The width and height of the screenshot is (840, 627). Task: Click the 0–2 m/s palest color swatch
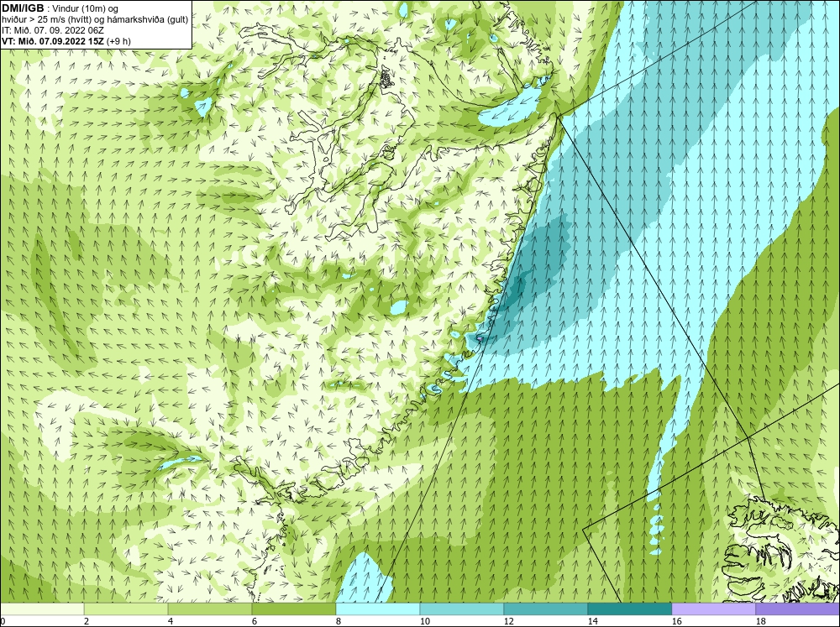tap(42, 609)
